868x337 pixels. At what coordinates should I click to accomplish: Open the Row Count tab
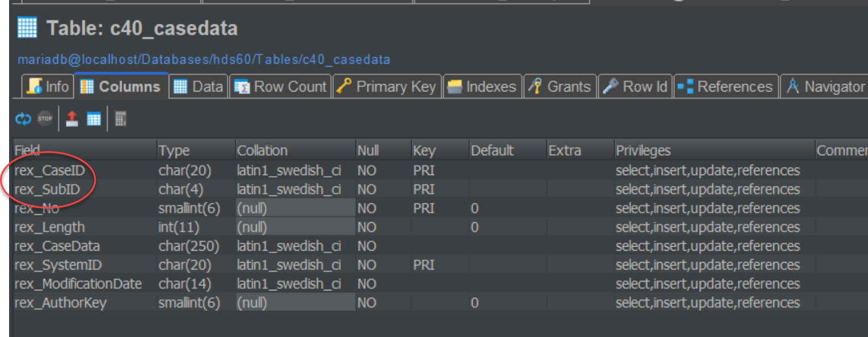tap(281, 86)
